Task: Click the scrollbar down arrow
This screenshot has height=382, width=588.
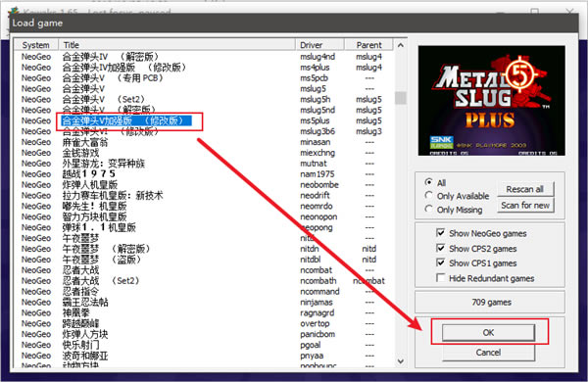Action: tap(401, 361)
